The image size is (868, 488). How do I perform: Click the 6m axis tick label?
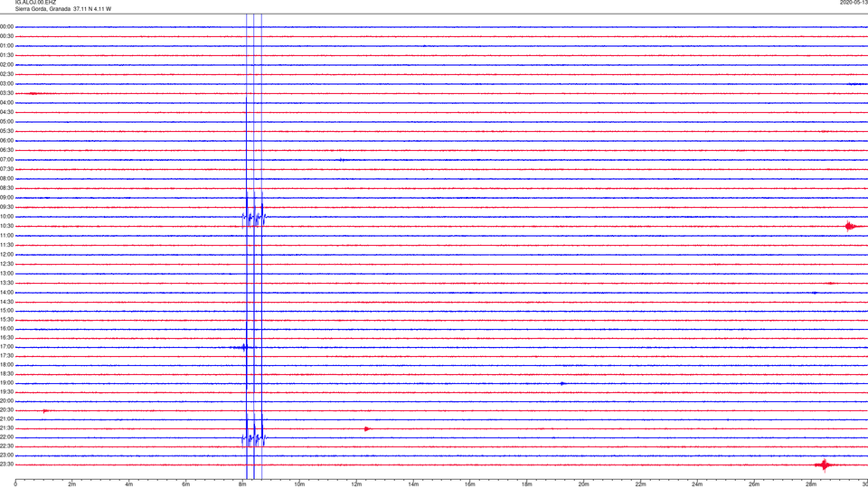[x=186, y=484]
